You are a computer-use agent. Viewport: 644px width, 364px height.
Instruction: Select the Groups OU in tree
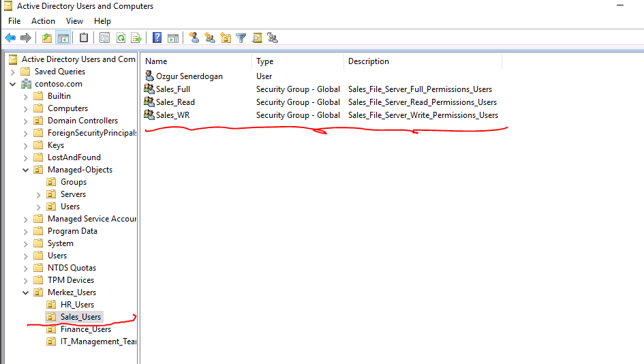tap(74, 181)
